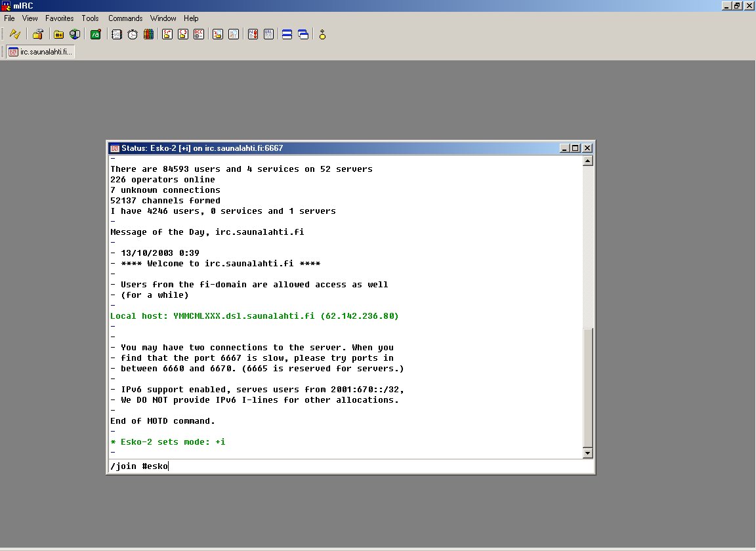
Task: Open the Log Files toolbar icon
Action: tap(234, 34)
